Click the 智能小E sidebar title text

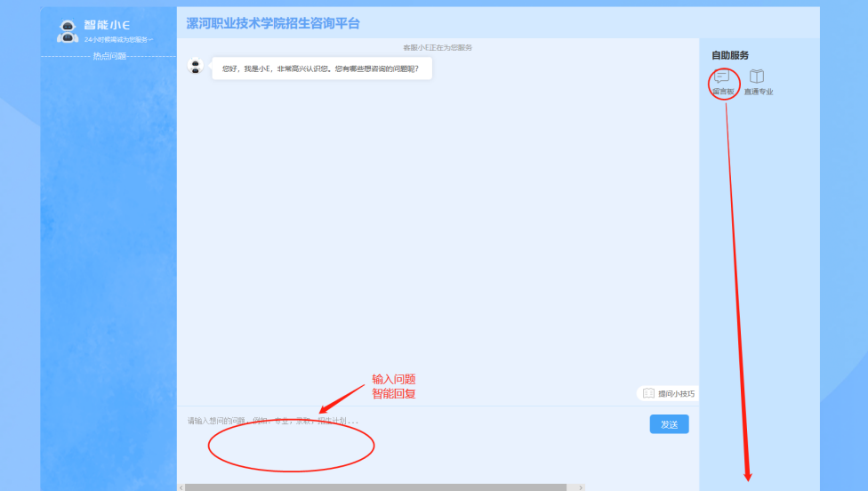[x=107, y=25]
